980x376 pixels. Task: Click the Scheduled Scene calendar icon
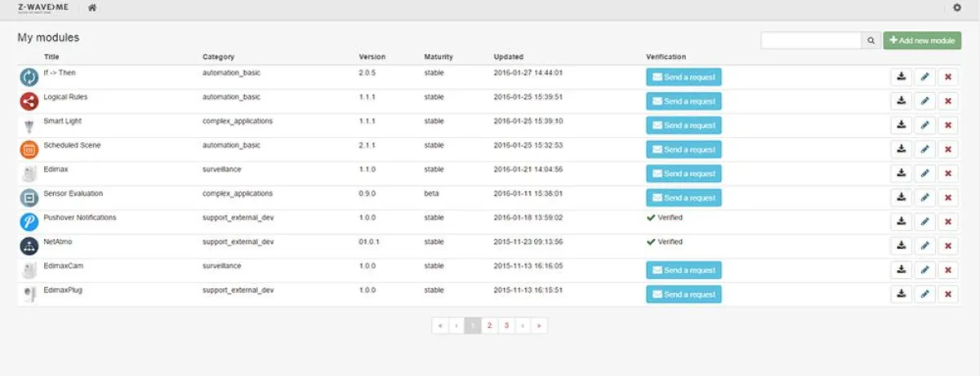coord(29,149)
